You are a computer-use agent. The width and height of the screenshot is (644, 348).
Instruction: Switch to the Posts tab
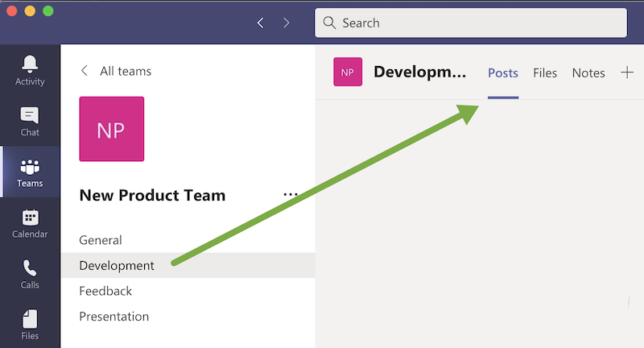[x=503, y=73]
